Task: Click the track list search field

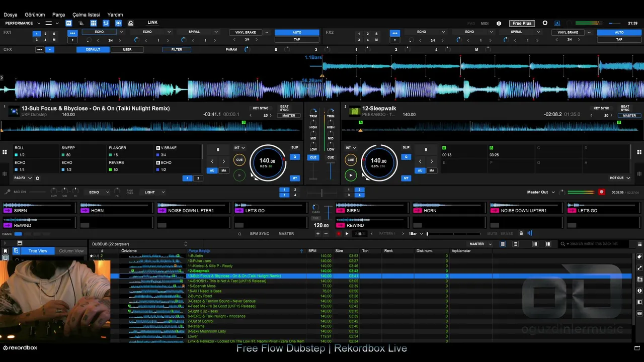Action: pyautogui.click(x=594, y=244)
